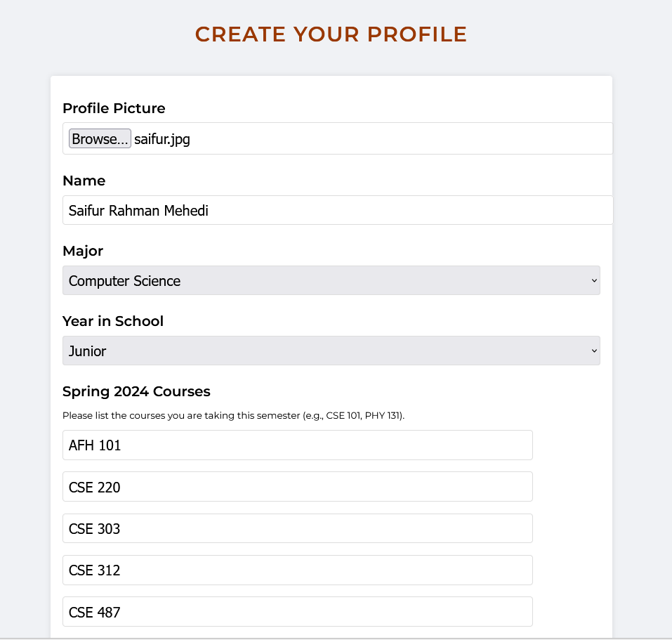Click the Year in School label
The width and height of the screenshot is (672, 640).
[113, 321]
